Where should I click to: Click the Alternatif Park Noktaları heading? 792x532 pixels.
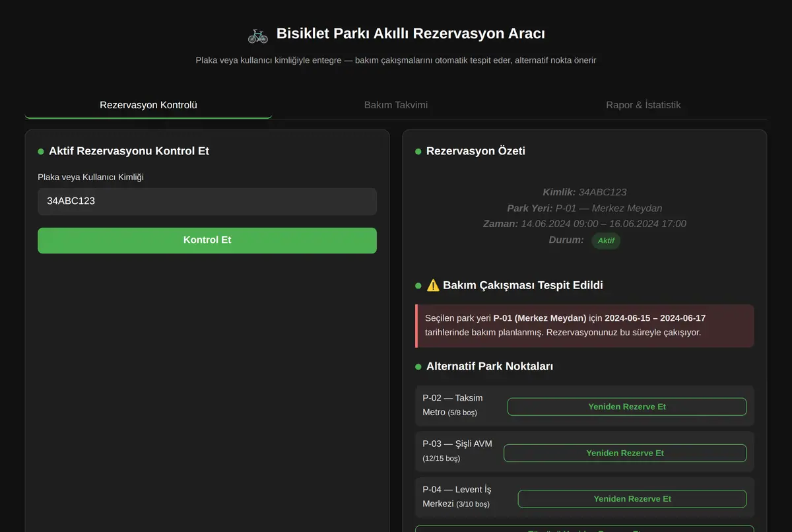pos(490,366)
